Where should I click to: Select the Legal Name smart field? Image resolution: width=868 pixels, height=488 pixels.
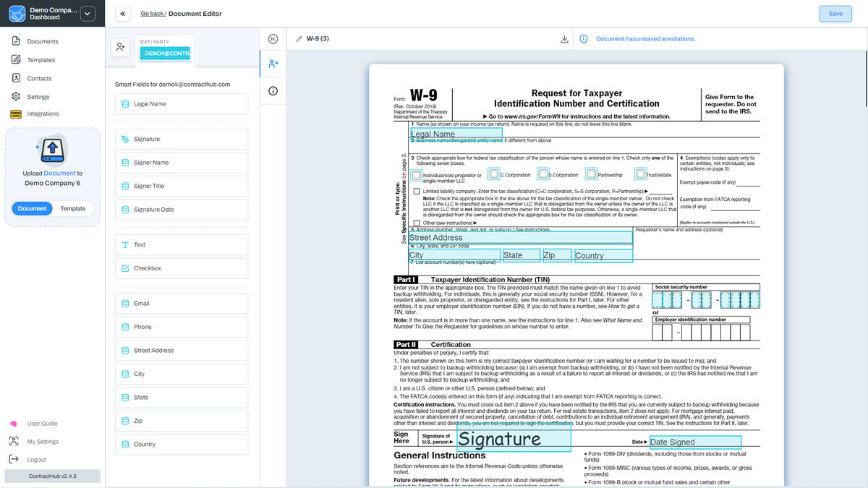coord(182,104)
